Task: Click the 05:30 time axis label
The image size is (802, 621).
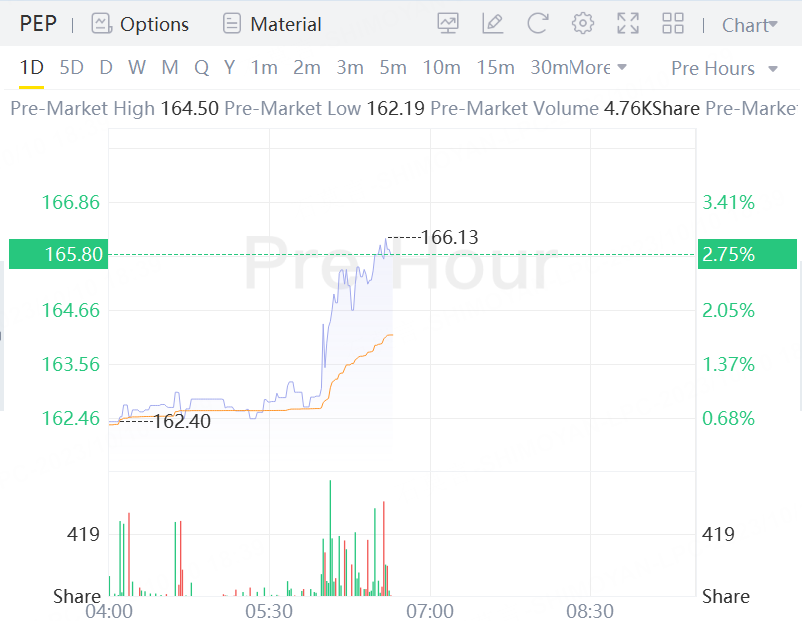Action: pyautogui.click(x=269, y=611)
